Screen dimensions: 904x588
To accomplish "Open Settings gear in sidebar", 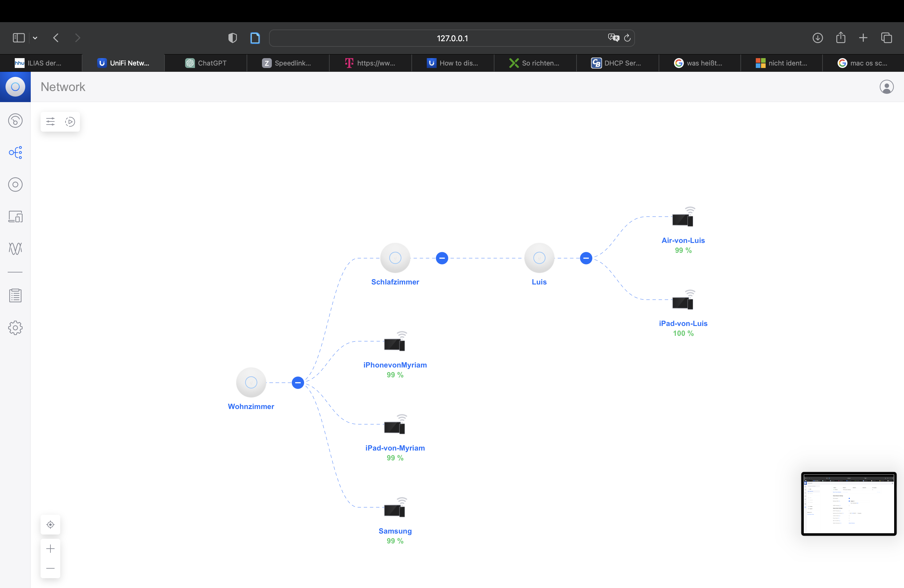I will coord(15,328).
